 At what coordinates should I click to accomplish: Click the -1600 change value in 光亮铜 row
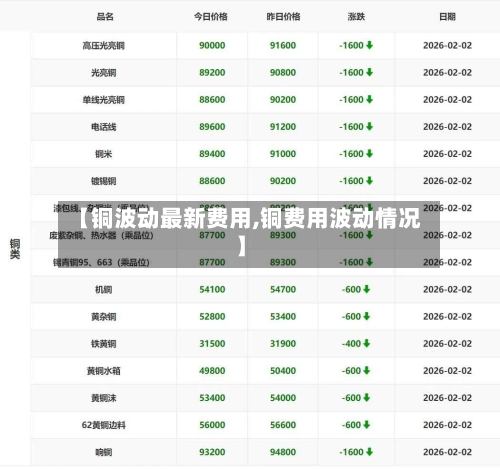[x=351, y=72]
